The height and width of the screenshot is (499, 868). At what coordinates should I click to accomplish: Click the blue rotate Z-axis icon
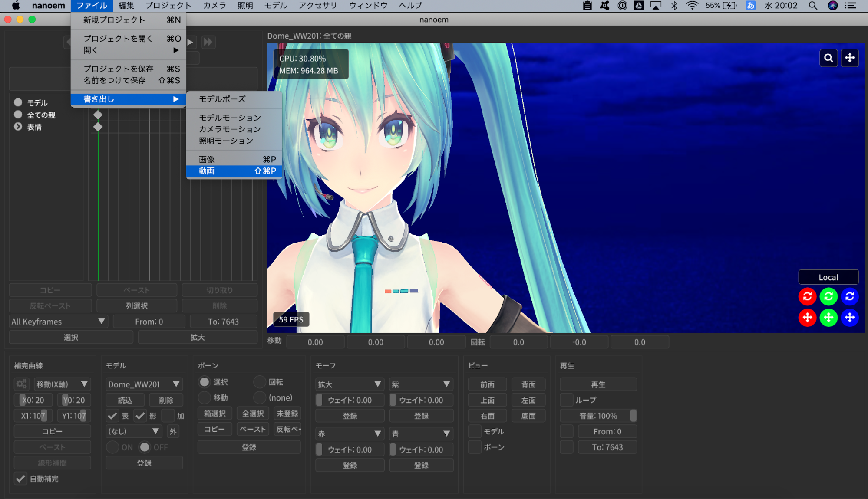pos(850,296)
